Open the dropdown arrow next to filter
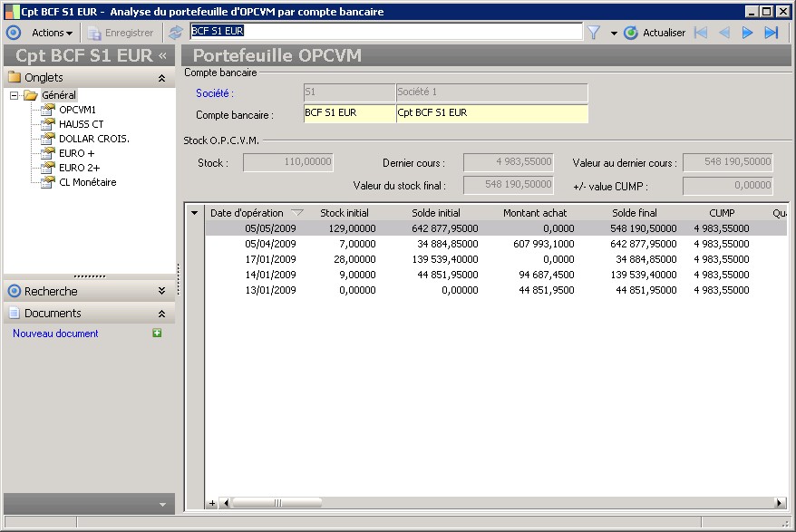The height and width of the screenshot is (532, 796). 614,34
